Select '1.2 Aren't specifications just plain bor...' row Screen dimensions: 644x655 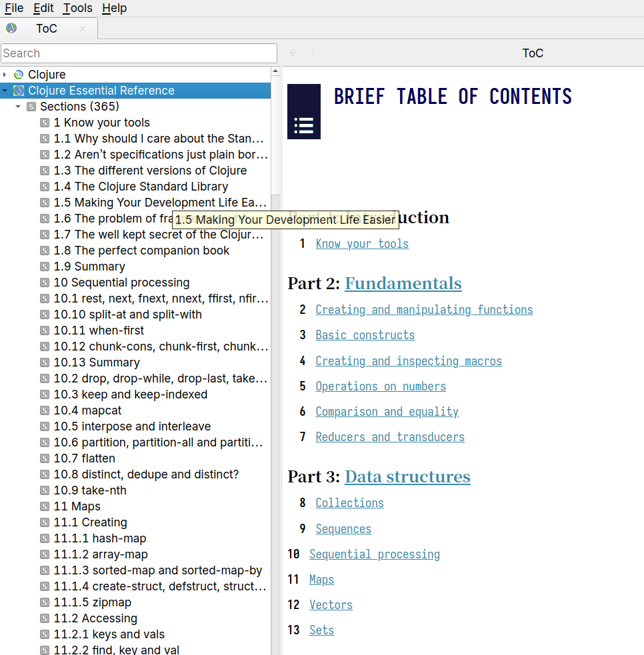pyautogui.click(x=135, y=155)
